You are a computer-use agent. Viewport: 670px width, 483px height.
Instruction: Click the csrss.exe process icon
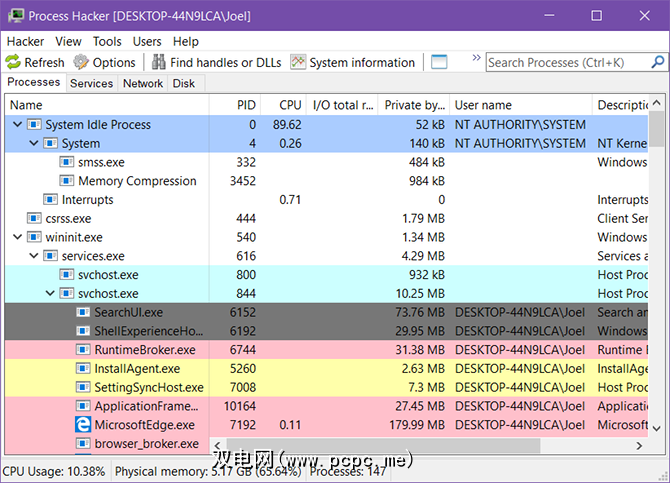click(x=34, y=218)
